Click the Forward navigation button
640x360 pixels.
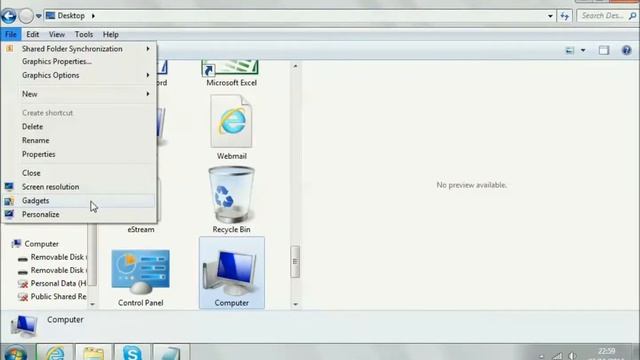[26, 16]
